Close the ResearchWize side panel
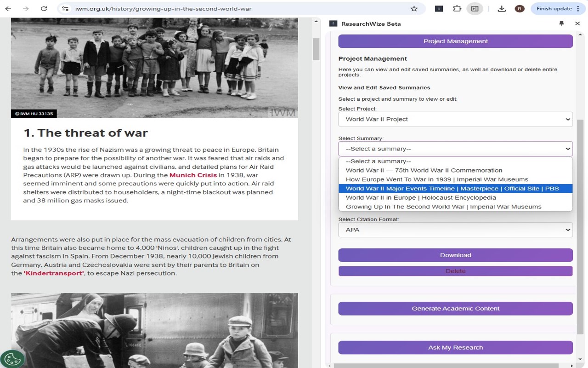This screenshot has height=368, width=588. coord(577,23)
